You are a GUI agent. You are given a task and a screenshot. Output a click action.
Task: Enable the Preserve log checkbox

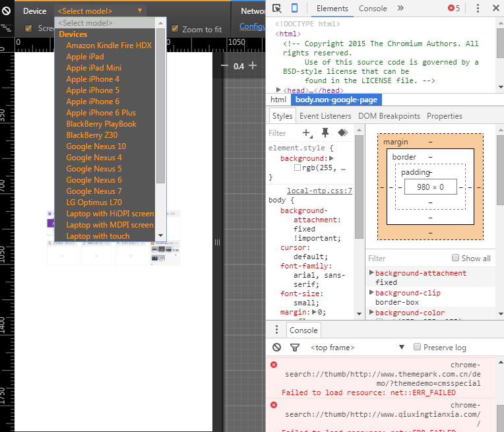click(x=417, y=347)
